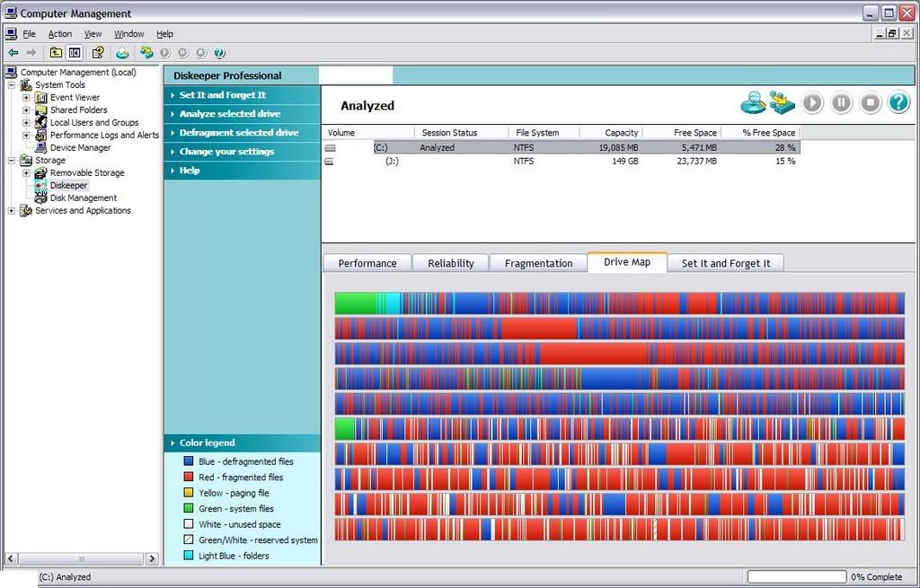920x588 pixels.
Task: Click the Back arrow in the toolbar
Action: coord(13,53)
